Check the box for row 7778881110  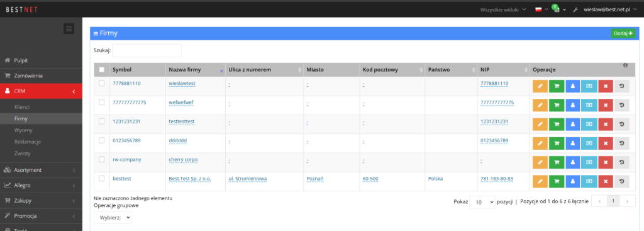coord(102,84)
